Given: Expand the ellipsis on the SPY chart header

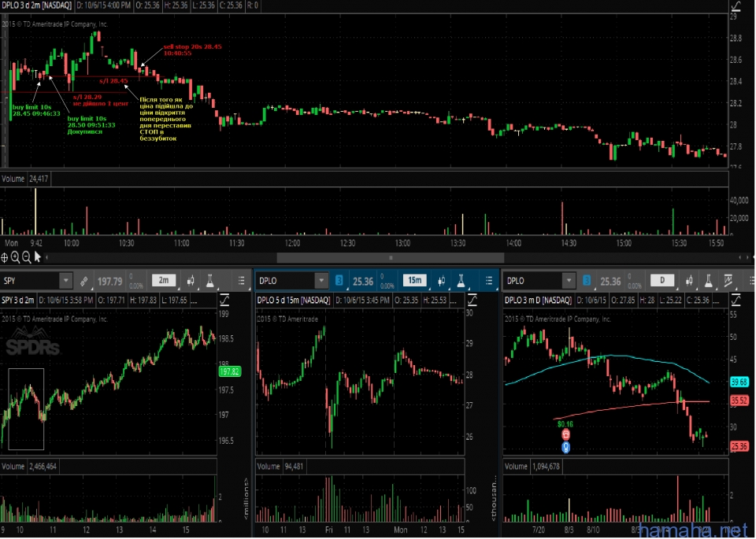Looking at the screenshot, I should [x=194, y=301].
